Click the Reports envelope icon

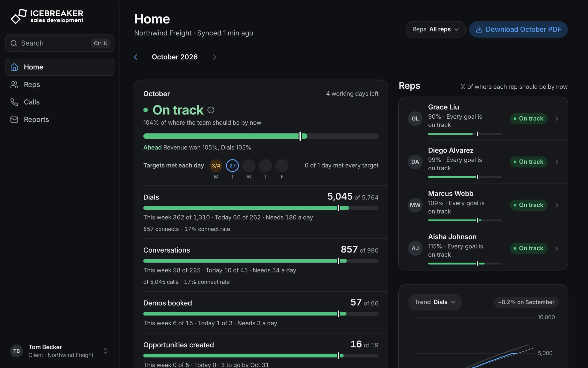click(14, 119)
